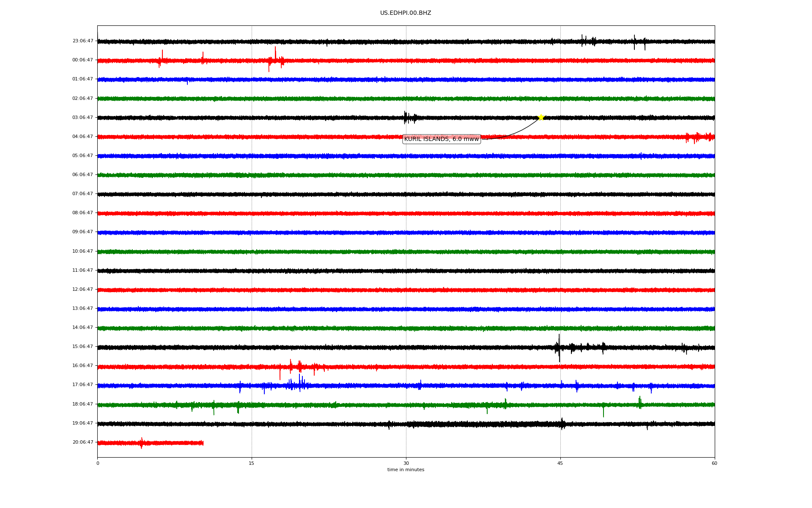Click the 'time in minutes' axis label
Viewport: 812px width, 508px height.
coord(406,470)
